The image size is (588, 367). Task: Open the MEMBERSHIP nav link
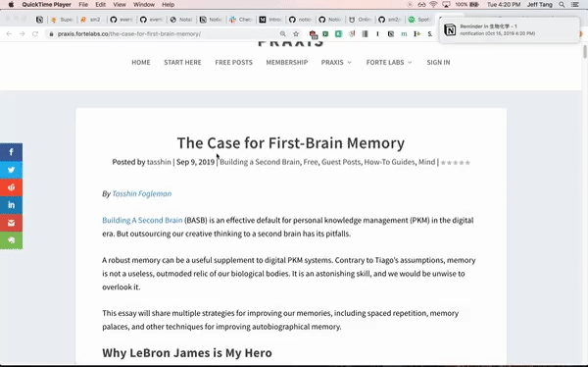pyautogui.click(x=287, y=63)
